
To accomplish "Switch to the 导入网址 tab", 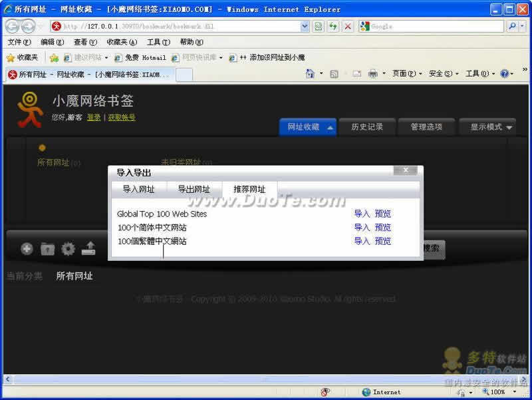I will (x=139, y=190).
